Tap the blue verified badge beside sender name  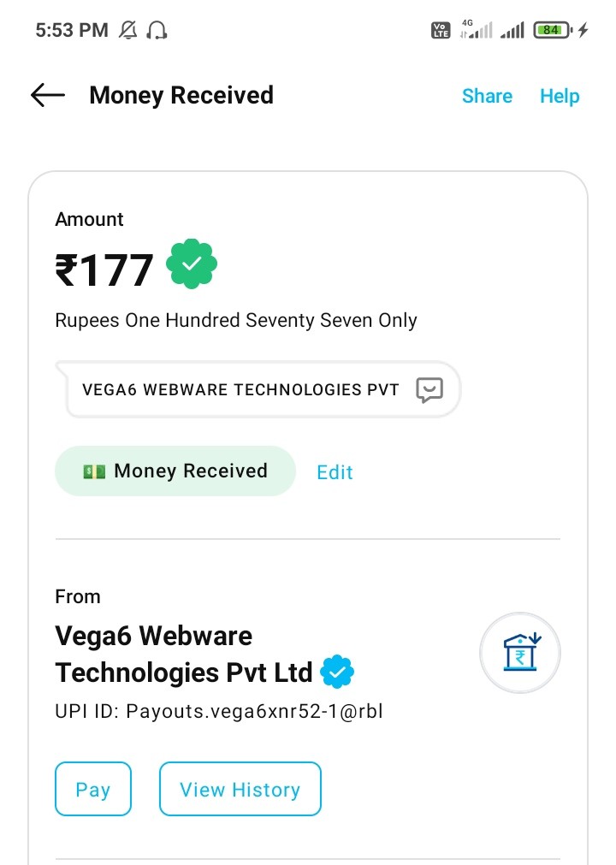(337, 672)
